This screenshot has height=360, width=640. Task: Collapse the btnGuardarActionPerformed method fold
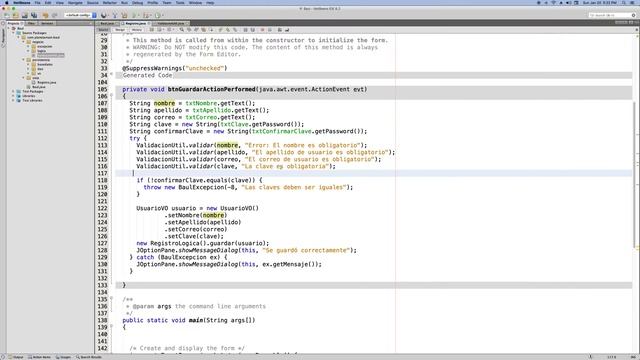coord(111,96)
